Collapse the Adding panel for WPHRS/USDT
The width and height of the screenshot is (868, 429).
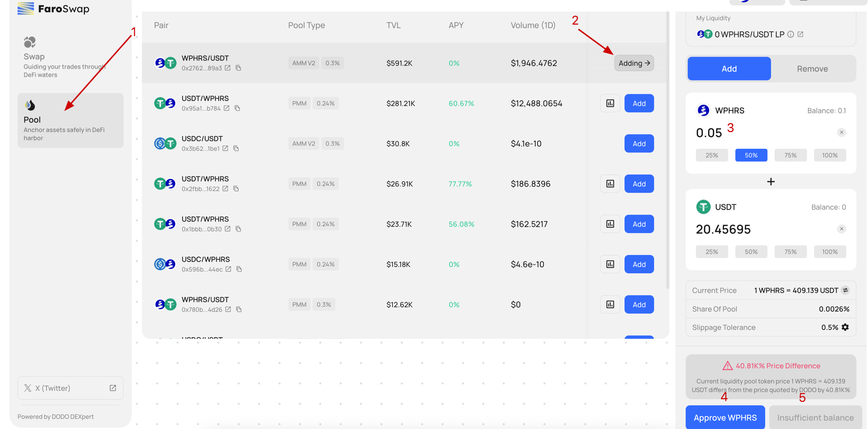634,63
